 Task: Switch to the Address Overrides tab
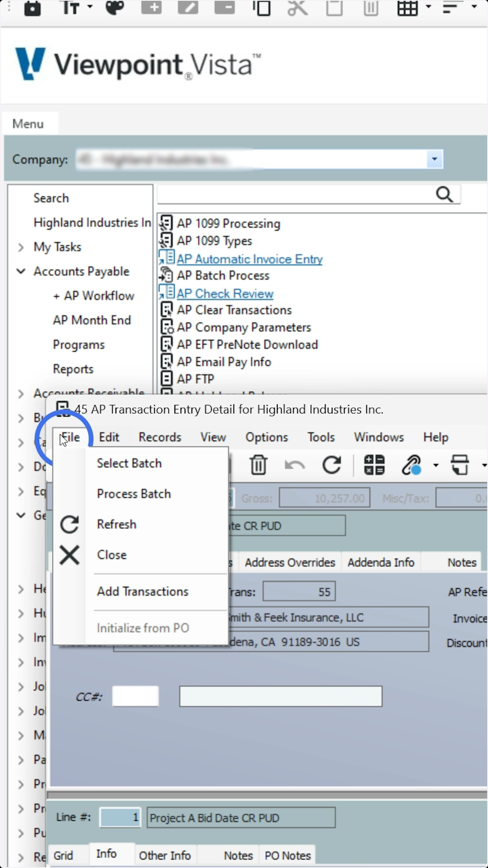290,562
